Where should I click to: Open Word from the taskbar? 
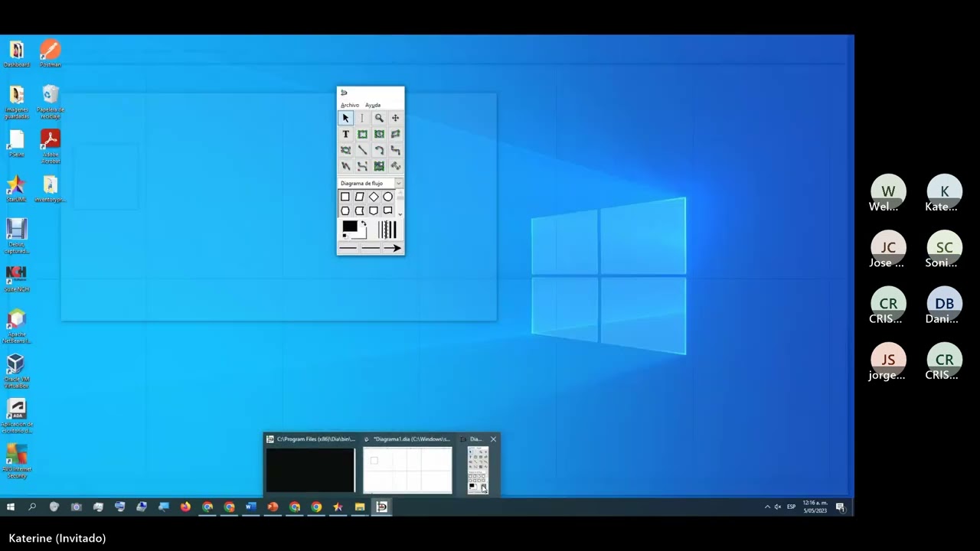(250, 507)
